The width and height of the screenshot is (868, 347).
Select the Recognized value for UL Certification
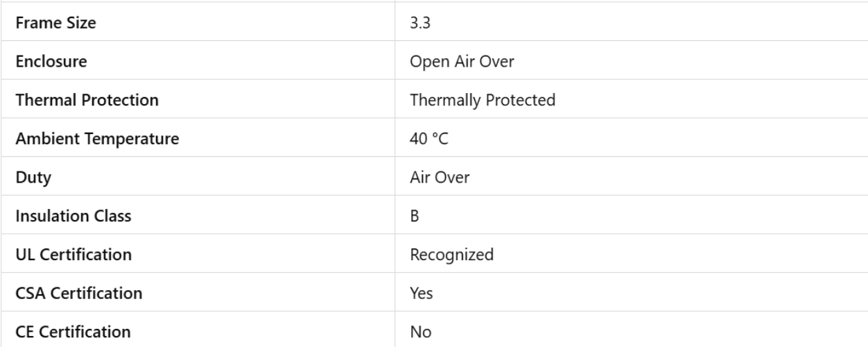[x=452, y=255]
